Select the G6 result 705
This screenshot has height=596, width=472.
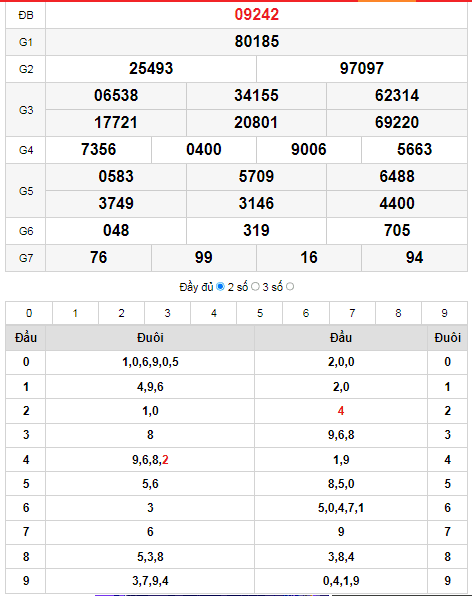(397, 230)
